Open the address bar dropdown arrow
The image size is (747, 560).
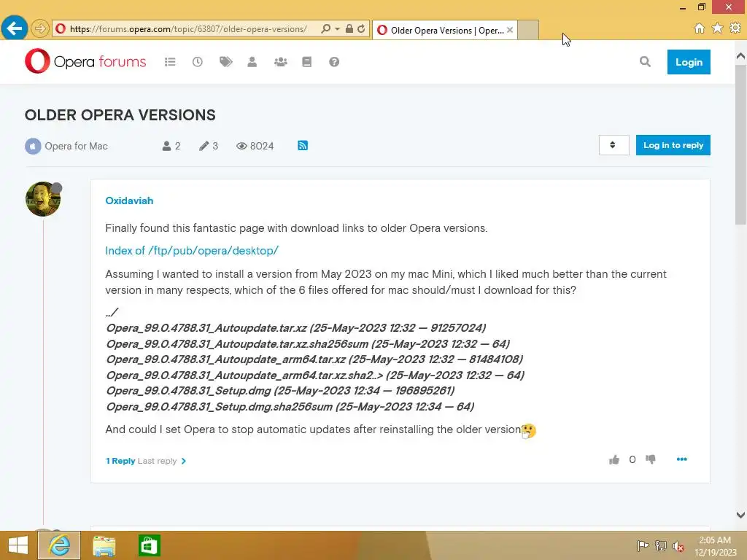(337, 29)
